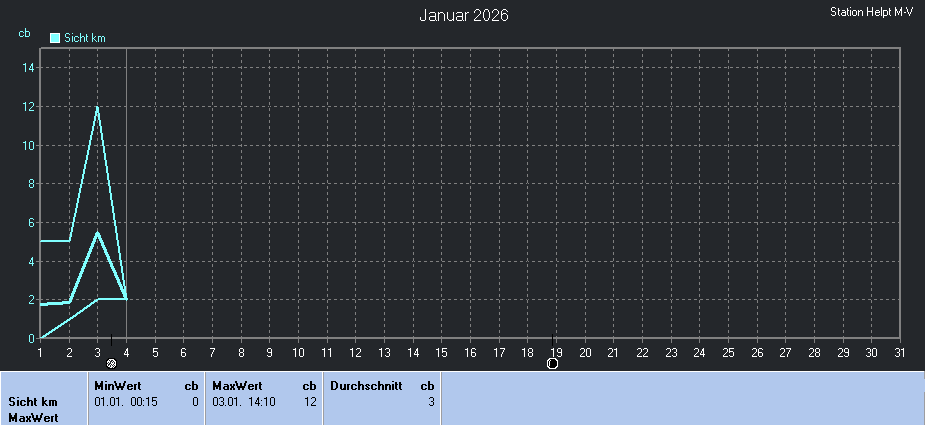Select the MinWert column header
Viewport: 925px width, 425px height.
coord(118,385)
